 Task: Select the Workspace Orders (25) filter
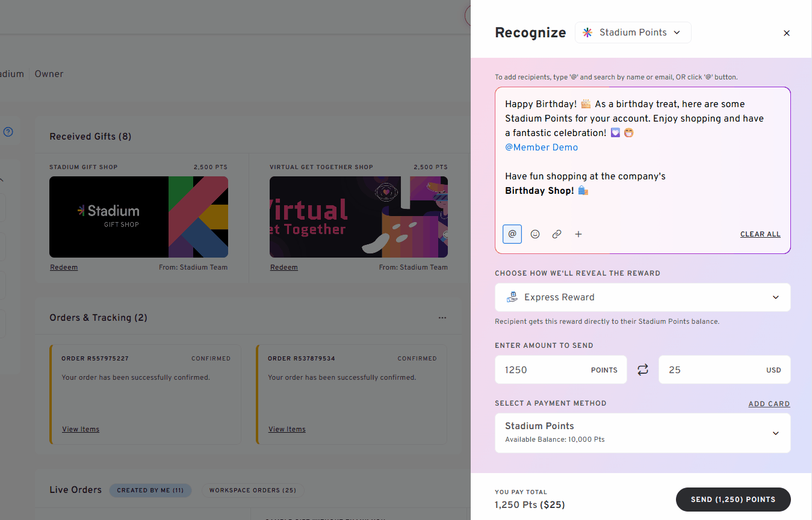tap(253, 491)
